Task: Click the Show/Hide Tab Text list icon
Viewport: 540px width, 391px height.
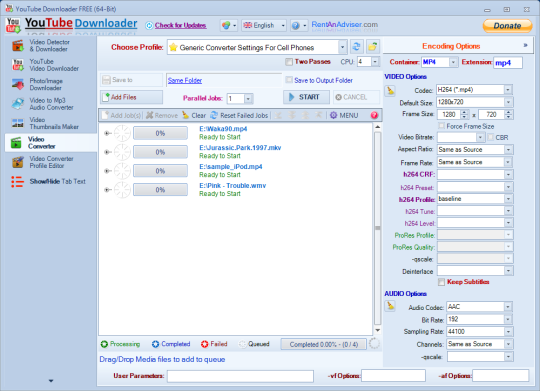Action: click(17, 182)
